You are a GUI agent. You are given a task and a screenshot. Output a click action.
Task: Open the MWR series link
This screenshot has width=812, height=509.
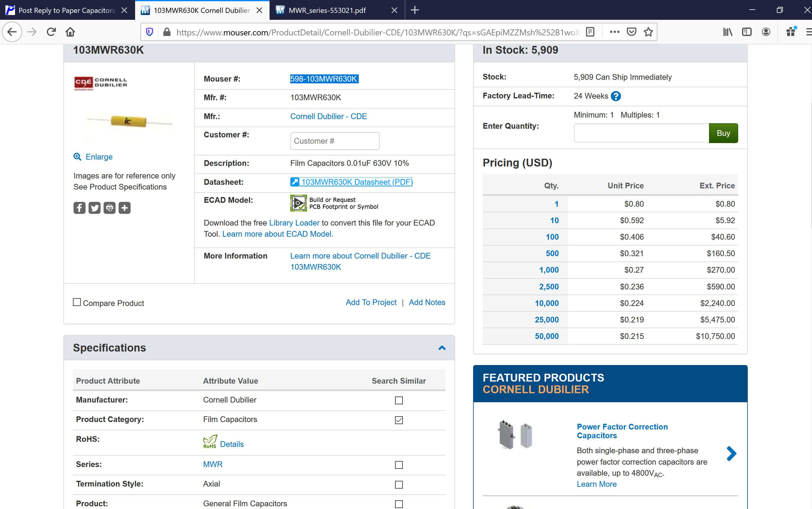(x=213, y=465)
